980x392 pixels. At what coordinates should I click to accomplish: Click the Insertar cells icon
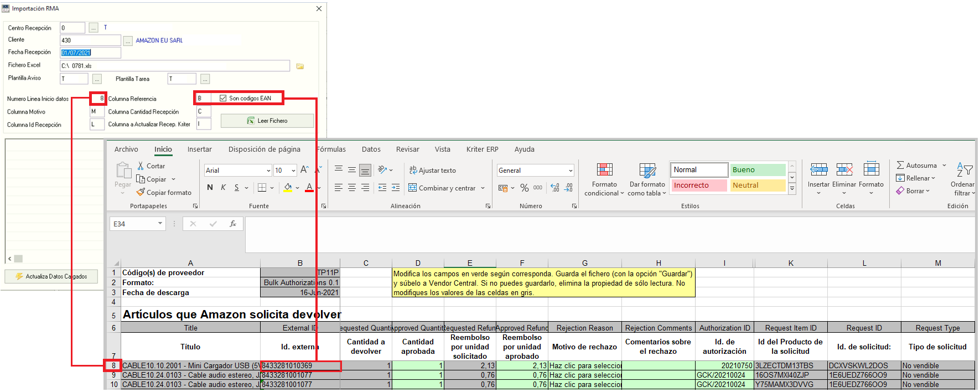(x=818, y=169)
